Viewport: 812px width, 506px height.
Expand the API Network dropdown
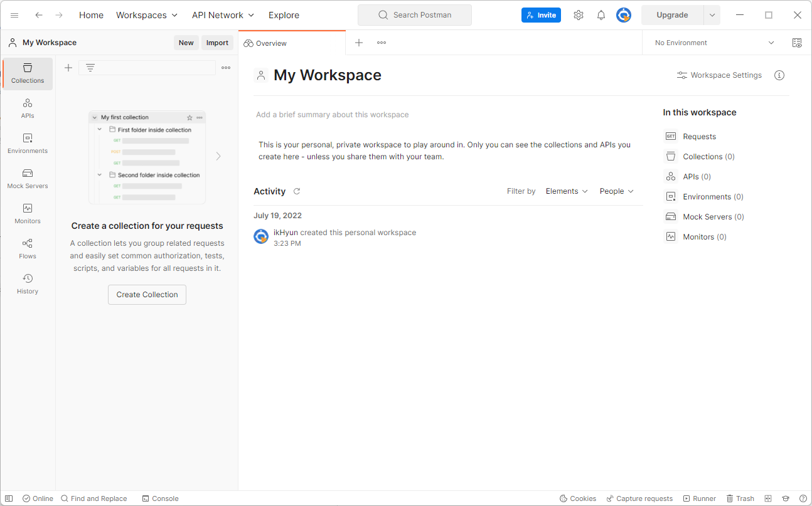coord(223,15)
